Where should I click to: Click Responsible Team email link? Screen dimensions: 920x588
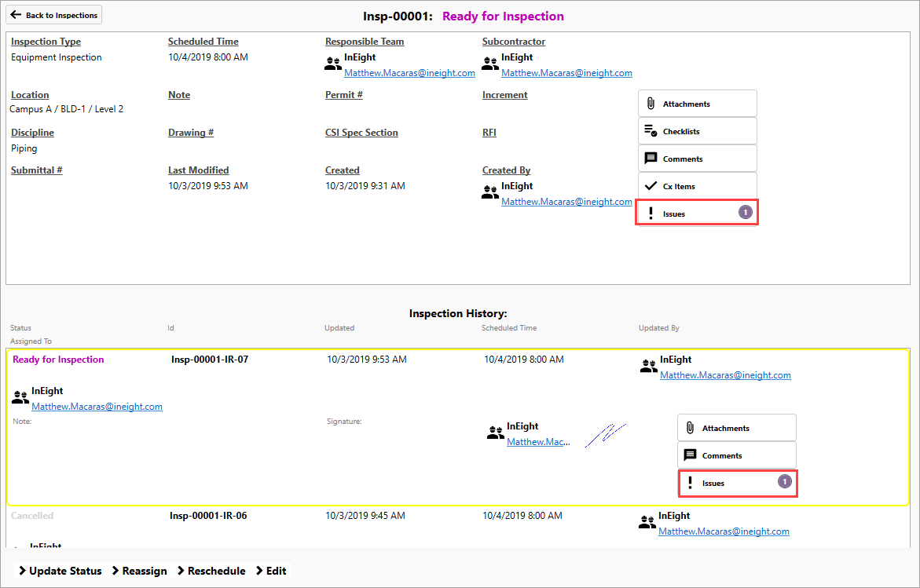click(409, 73)
